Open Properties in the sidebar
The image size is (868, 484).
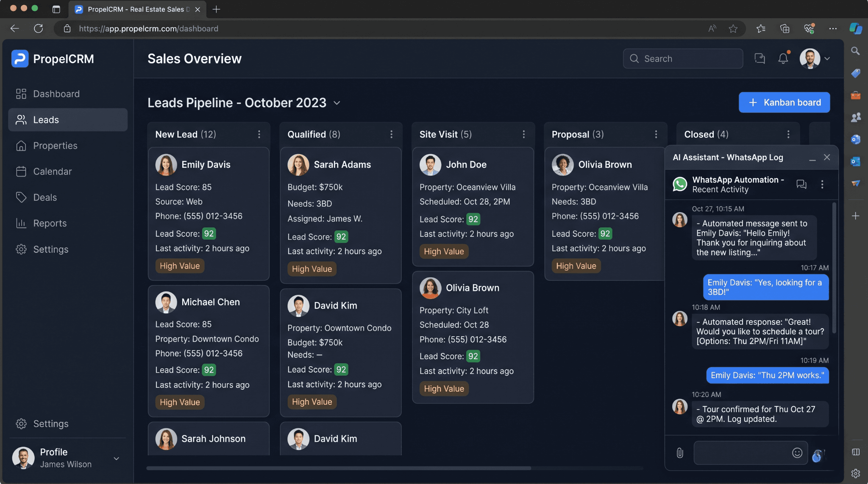(x=68, y=146)
